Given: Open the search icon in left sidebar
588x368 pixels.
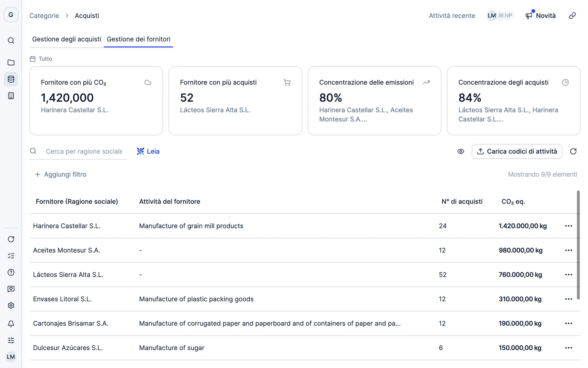Looking at the screenshot, I should [11, 41].
